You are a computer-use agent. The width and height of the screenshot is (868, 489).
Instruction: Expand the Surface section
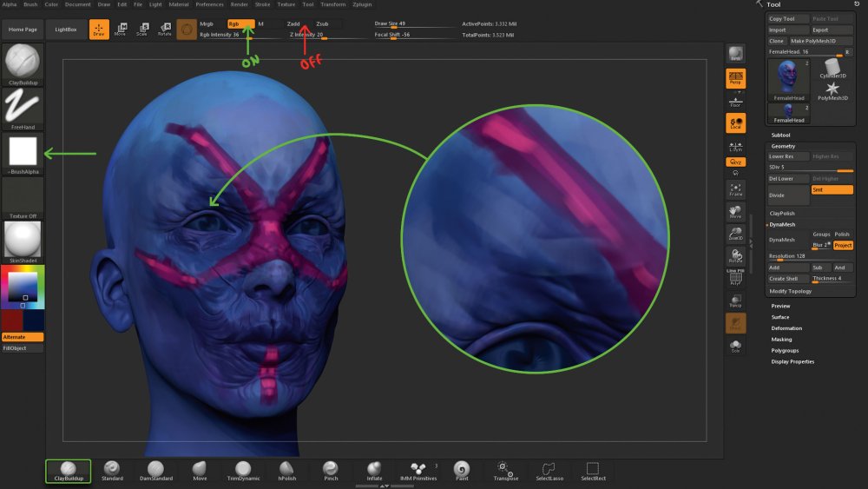point(780,317)
